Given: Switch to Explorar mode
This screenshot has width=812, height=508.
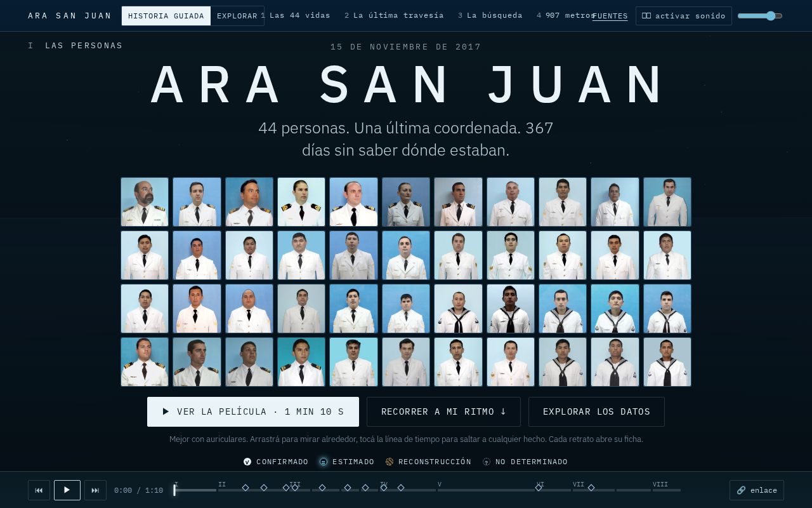Looking at the screenshot, I should (x=237, y=16).
